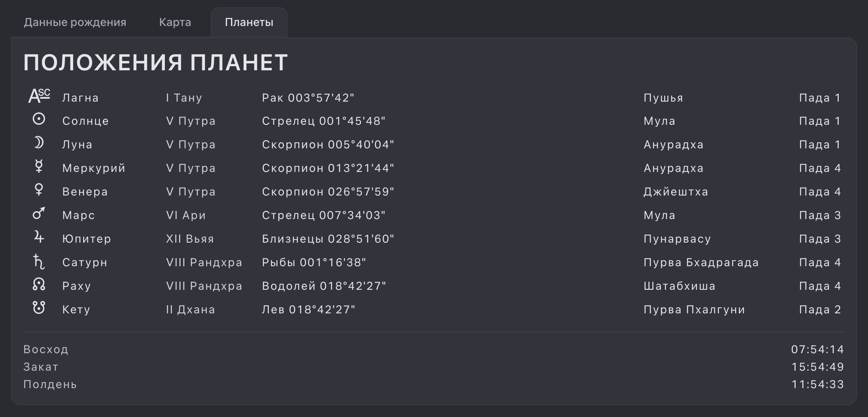Switch to the Карта tab
The height and width of the screenshot is (417, 868).
[175, 22]
